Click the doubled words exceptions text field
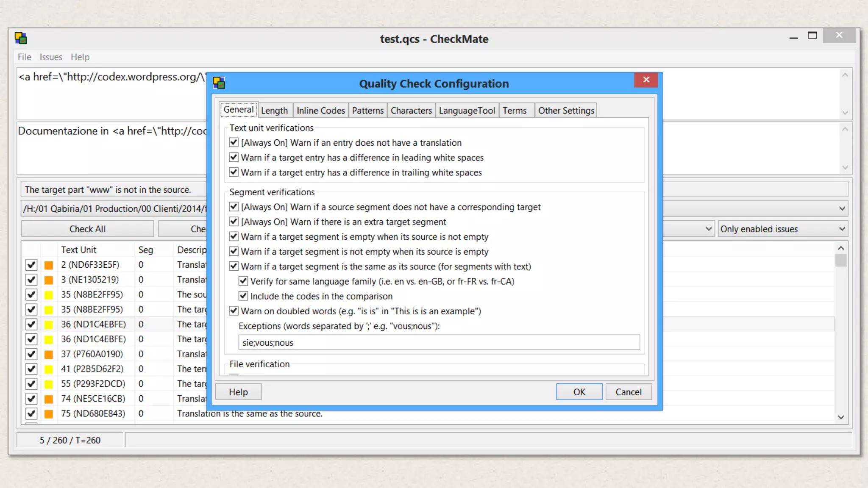This screenshot has height=488, width=868. click(x=439, y=343)
